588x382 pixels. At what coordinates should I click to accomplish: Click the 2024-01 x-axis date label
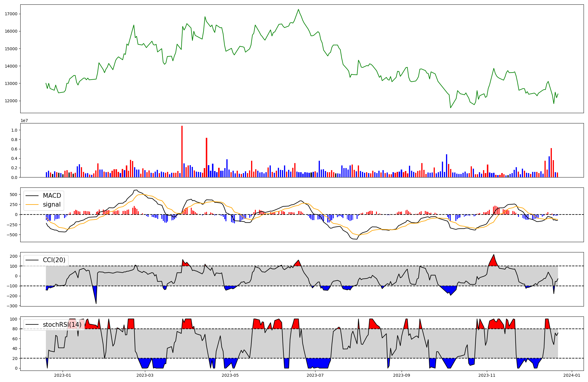point(572,375)
